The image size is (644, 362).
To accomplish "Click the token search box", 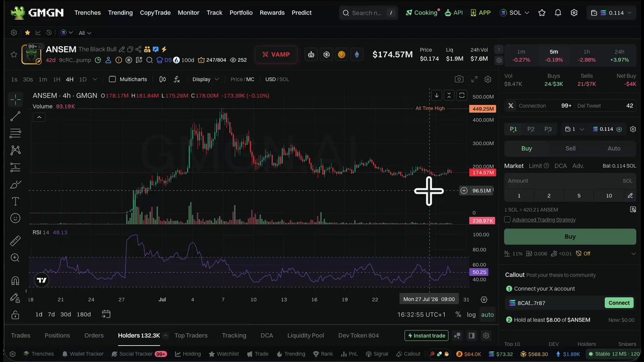I will click(368, 13).
